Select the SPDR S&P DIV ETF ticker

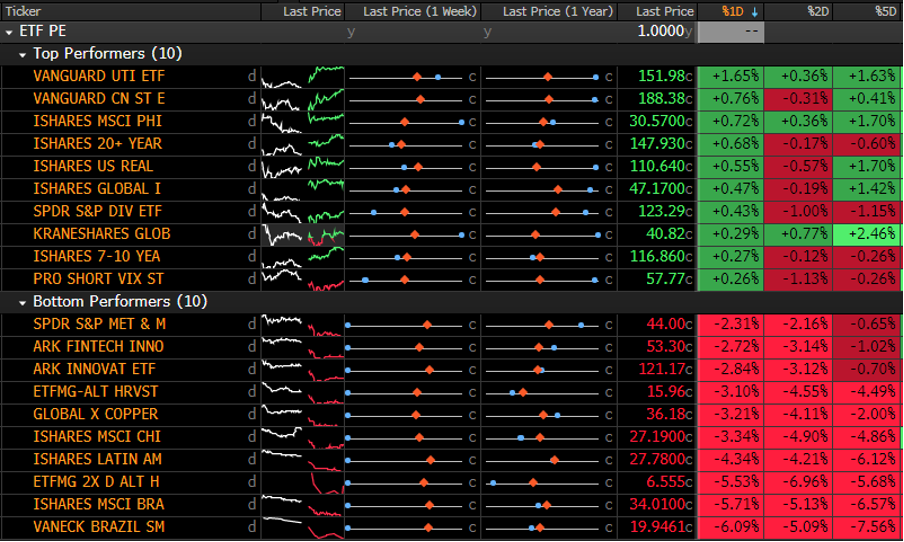click(97, 211)
